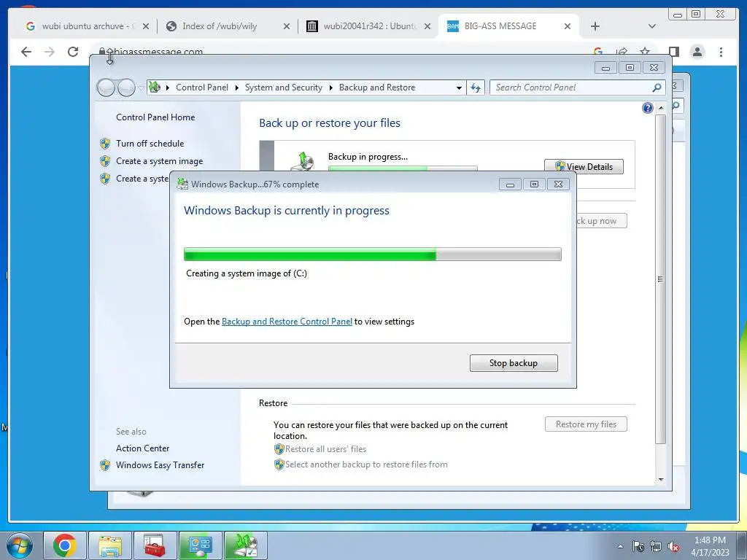Click Turn off schedule
747x560 pixels.
[x=150, y=144]
